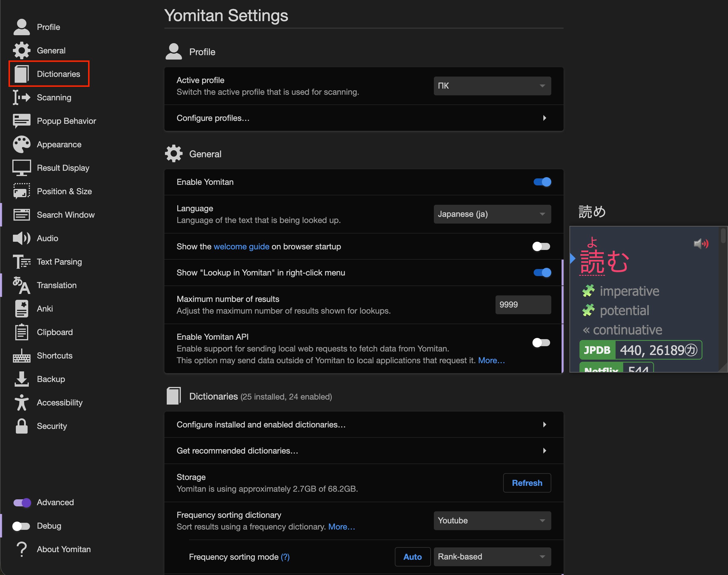The width and height of the screenshot is (728, 575).
Task: Open the Appearance palette icon
Action: (x=21, y=144)
